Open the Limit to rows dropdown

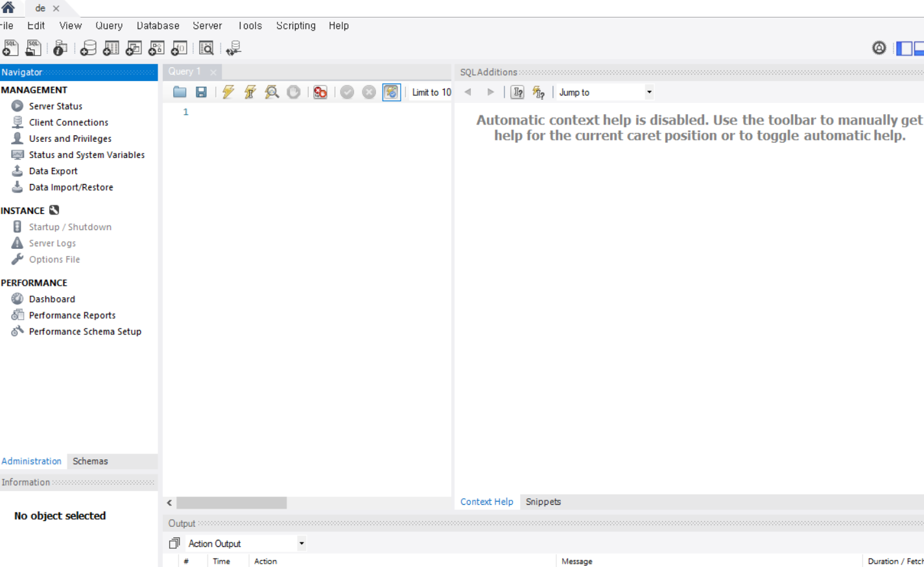(x=431, y=92)
